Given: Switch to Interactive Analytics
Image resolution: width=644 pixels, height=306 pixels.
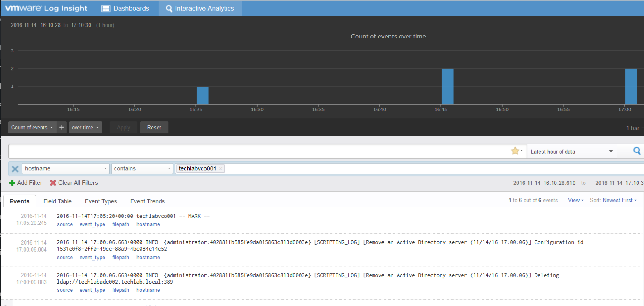Looking at the screenshot, I should click(x=200, y=8).
